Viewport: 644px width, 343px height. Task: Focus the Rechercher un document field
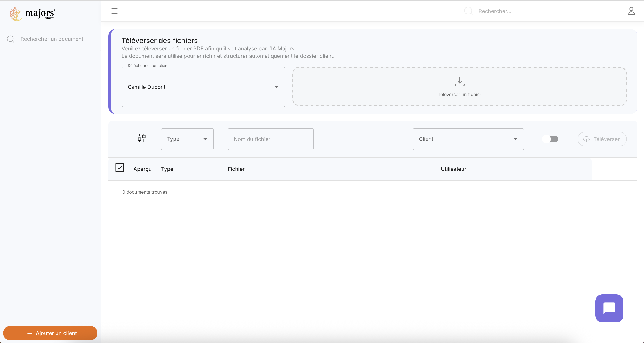tap(52, 39)
